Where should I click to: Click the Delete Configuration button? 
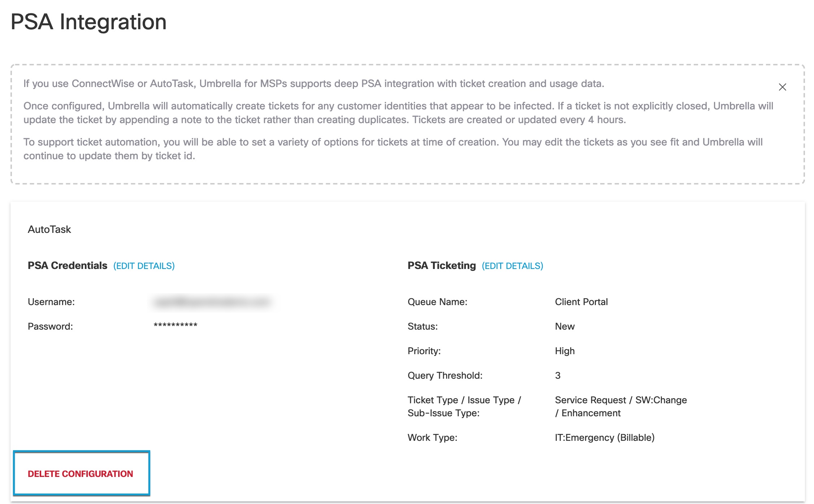(81, 474)
